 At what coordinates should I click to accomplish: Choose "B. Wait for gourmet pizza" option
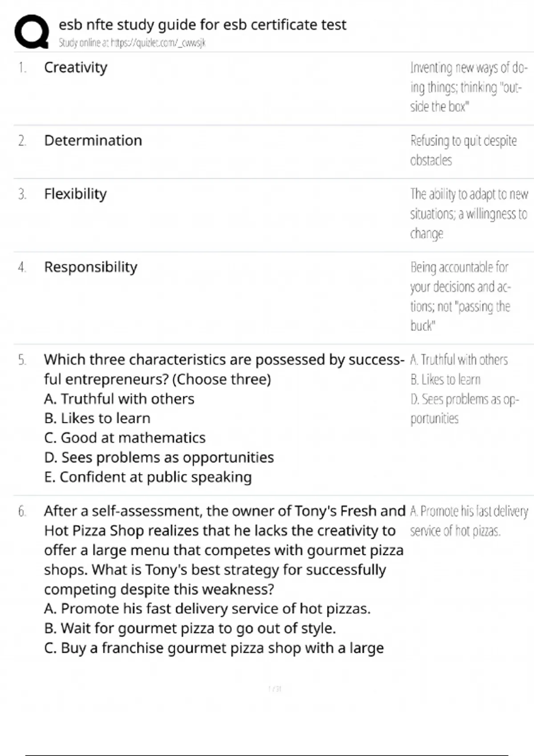(x=190, y=628)
